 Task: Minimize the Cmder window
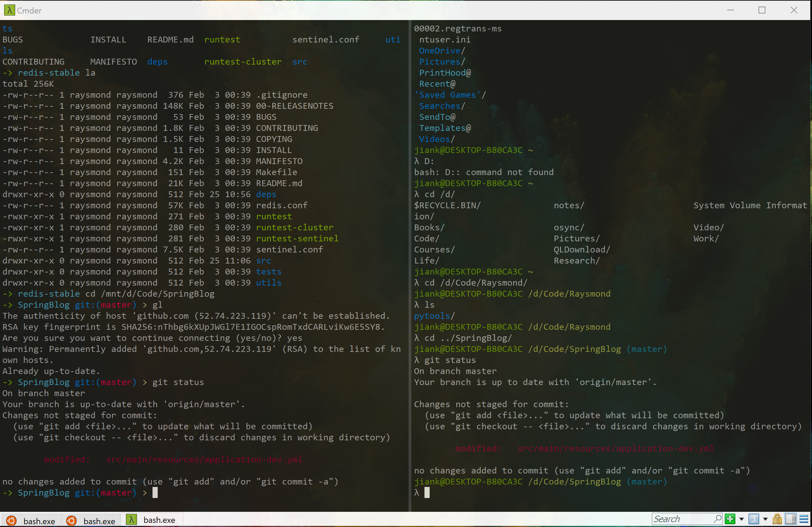[731, 10]
